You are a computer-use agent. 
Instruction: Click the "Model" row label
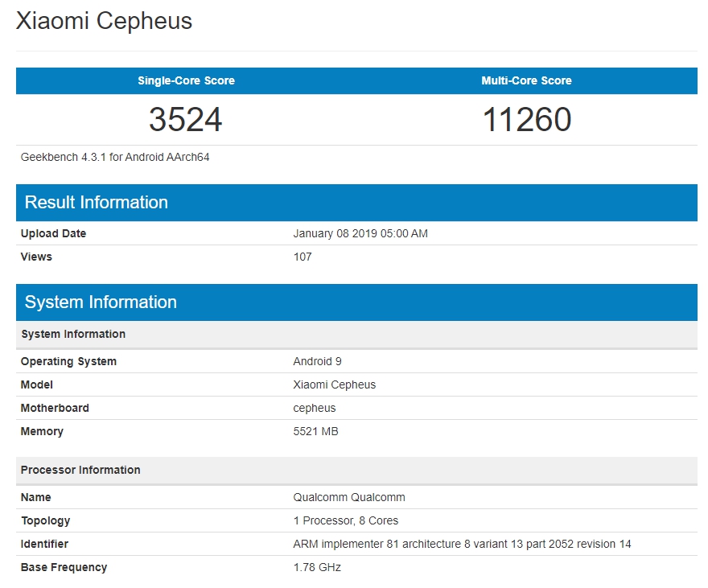[36, 385]
